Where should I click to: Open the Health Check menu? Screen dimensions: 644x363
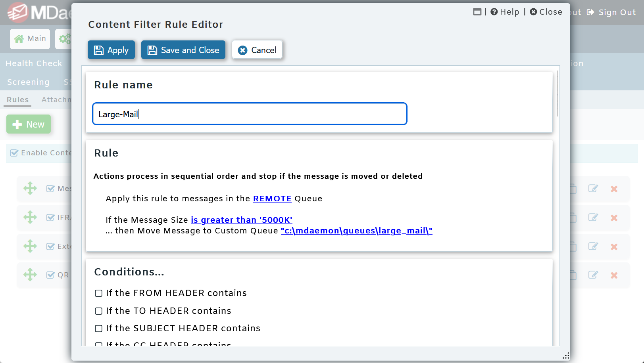[34, 63]
